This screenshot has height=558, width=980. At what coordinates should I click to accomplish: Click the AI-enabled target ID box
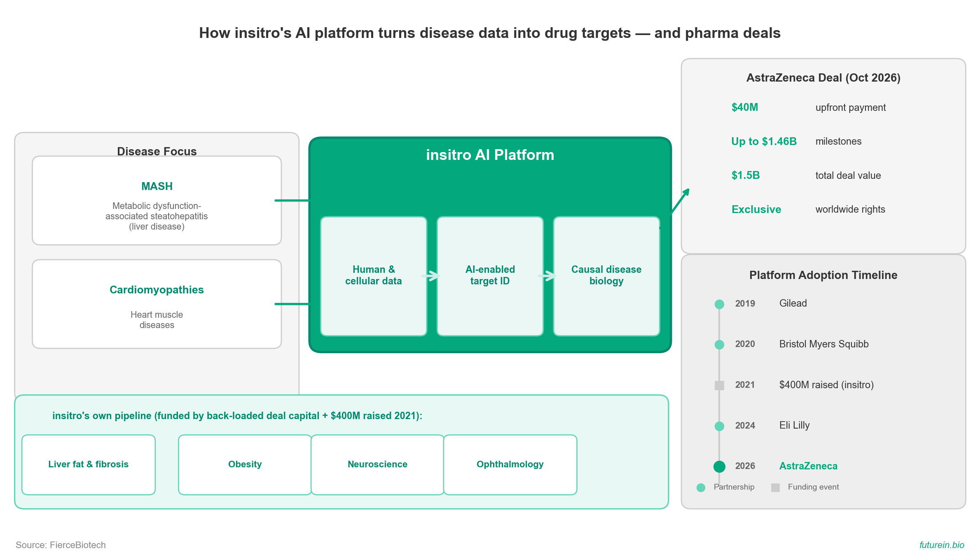tap(490, 276)
